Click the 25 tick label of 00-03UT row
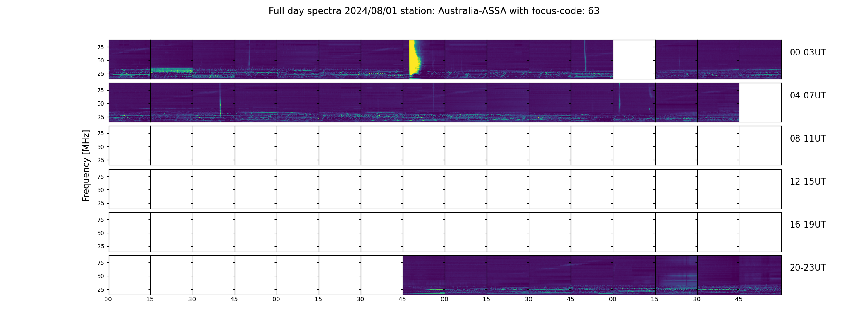 (x=100, y=74)
